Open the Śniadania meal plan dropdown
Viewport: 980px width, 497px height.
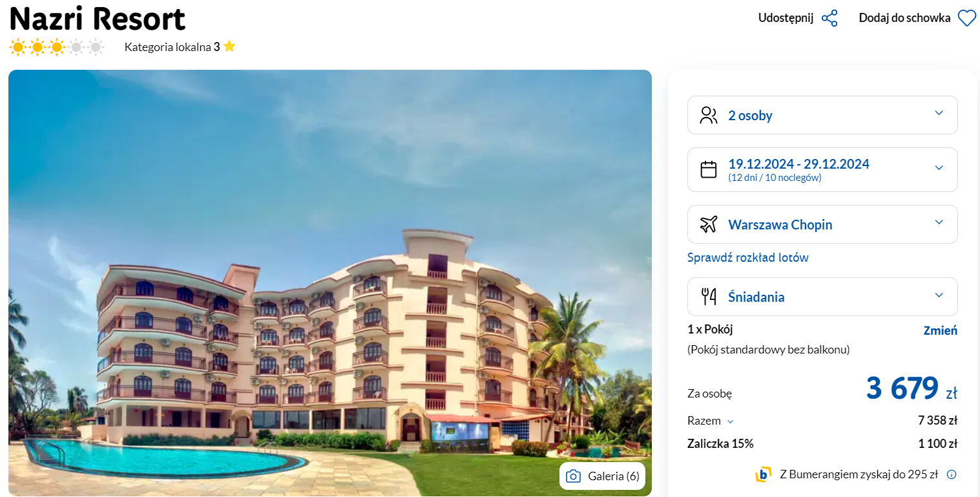(x=822, y=297)
